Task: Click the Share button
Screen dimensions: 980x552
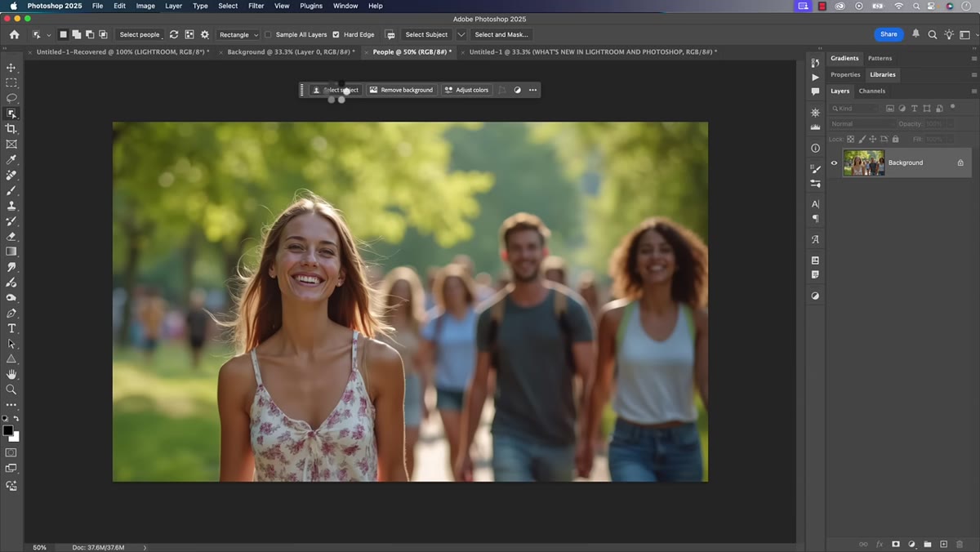Action: click(889, 34)
